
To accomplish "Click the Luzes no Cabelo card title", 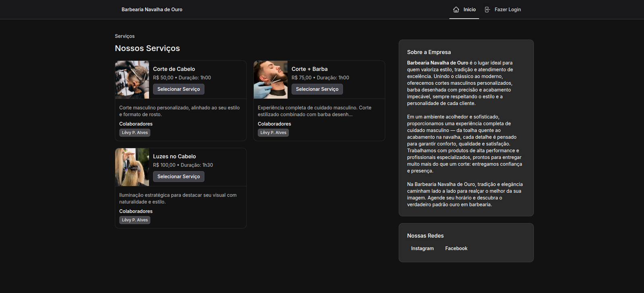I will pos(174,156).
